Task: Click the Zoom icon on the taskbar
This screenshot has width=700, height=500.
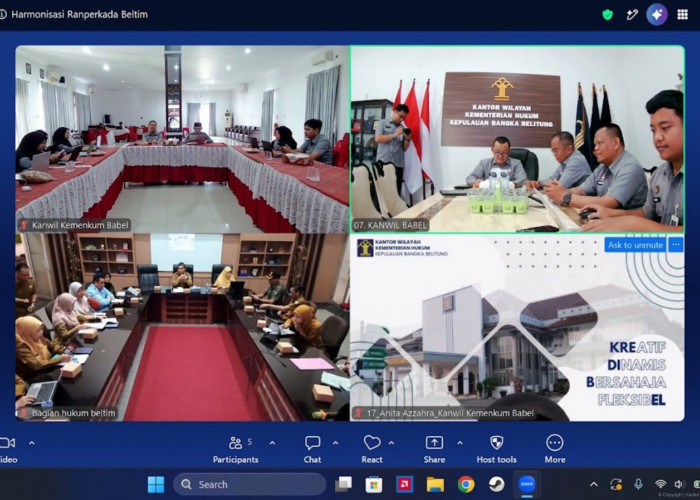Action: point(527,484)
